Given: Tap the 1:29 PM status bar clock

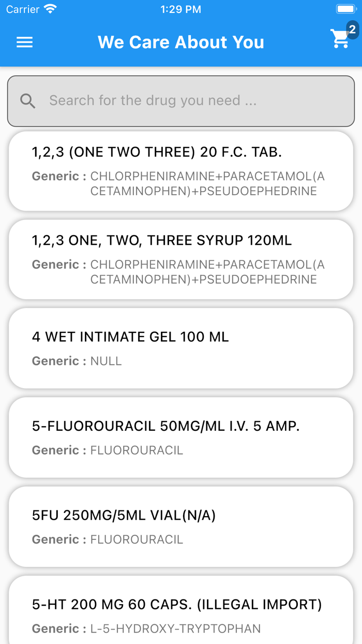Looking at the screenshot, I should (x=181, y=9).
